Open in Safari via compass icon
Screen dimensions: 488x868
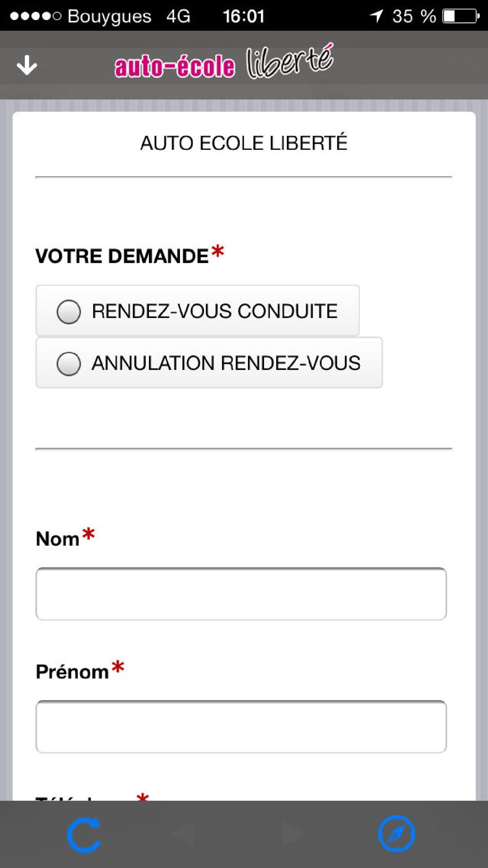[x=396, y=834]
